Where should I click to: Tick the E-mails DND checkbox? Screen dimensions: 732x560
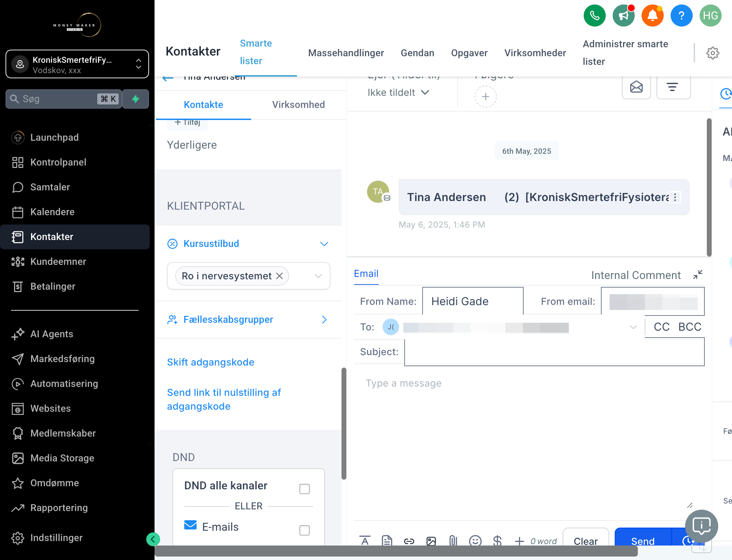click(304, 530)
